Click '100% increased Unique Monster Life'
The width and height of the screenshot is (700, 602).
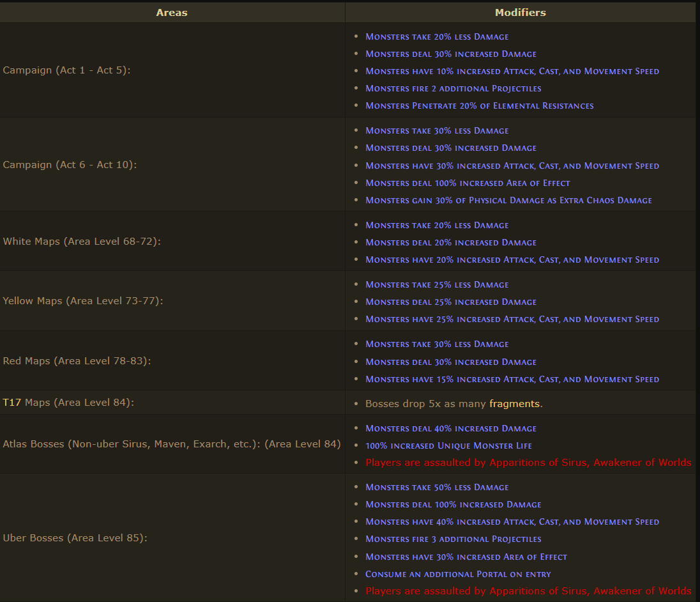coord(448,445)
